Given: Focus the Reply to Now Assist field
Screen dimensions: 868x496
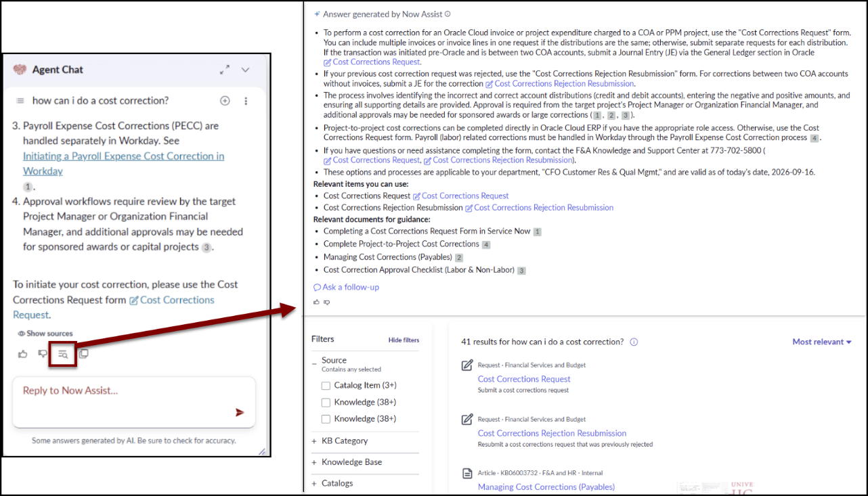Looking at the screenshot, I should click(x=134, y=402).
